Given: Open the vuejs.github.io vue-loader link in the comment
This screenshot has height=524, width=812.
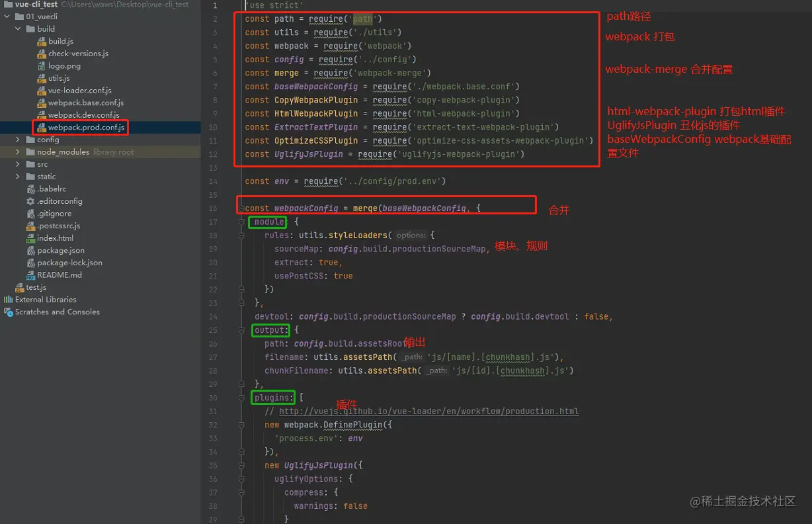Looking at the screenshot, I should click(428, 411).
